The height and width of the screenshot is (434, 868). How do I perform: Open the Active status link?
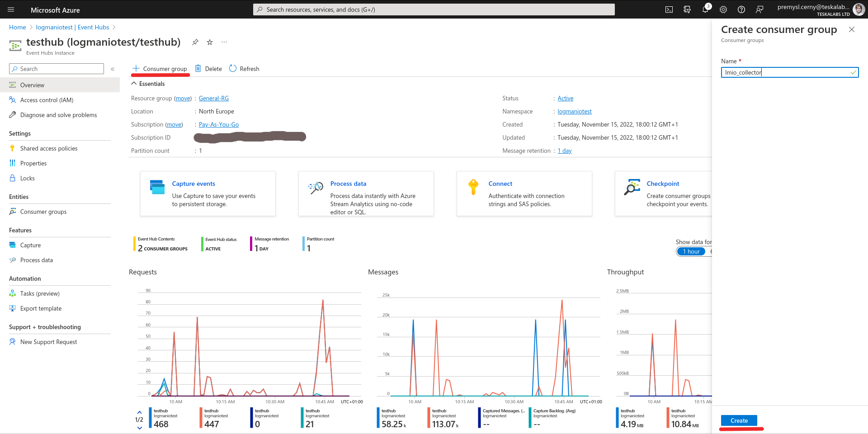click(565, 98)
